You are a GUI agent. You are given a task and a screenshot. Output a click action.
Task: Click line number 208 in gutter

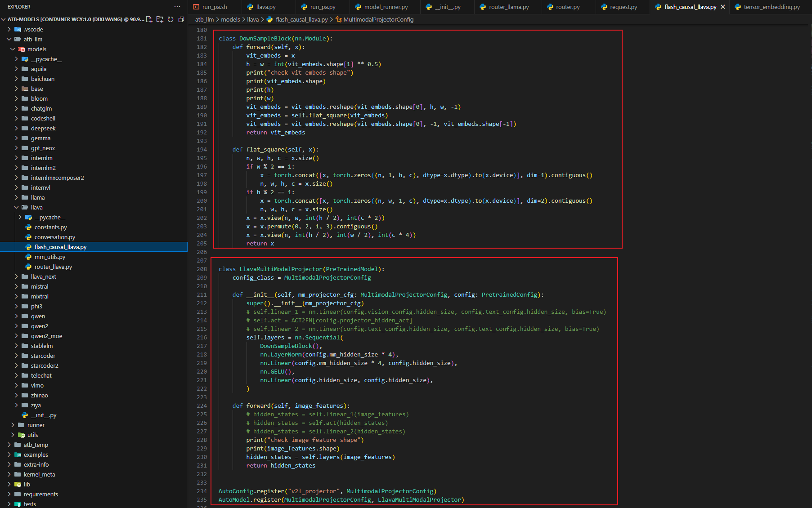coord(202,269)
